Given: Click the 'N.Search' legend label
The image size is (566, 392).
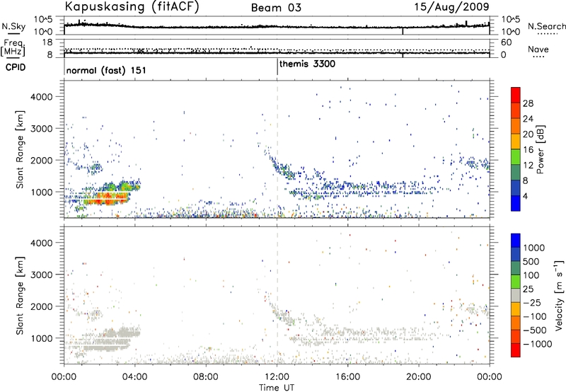Looking at the screenshot, I should (546, 26).
